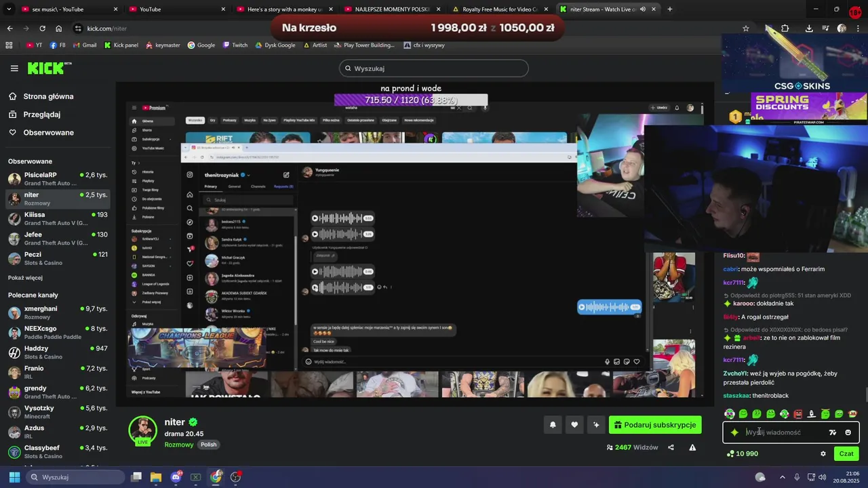Open Peczi Slots & Casino channel
This screenshot has height=488, width=868.
[x=58, y=258]
